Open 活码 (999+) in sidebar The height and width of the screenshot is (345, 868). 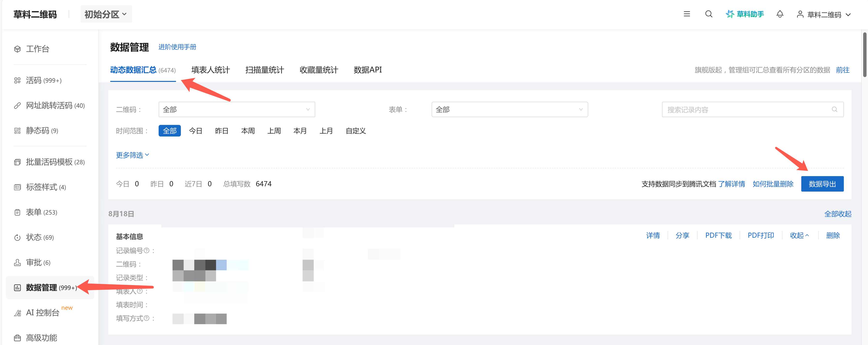(x=44, y=80)
